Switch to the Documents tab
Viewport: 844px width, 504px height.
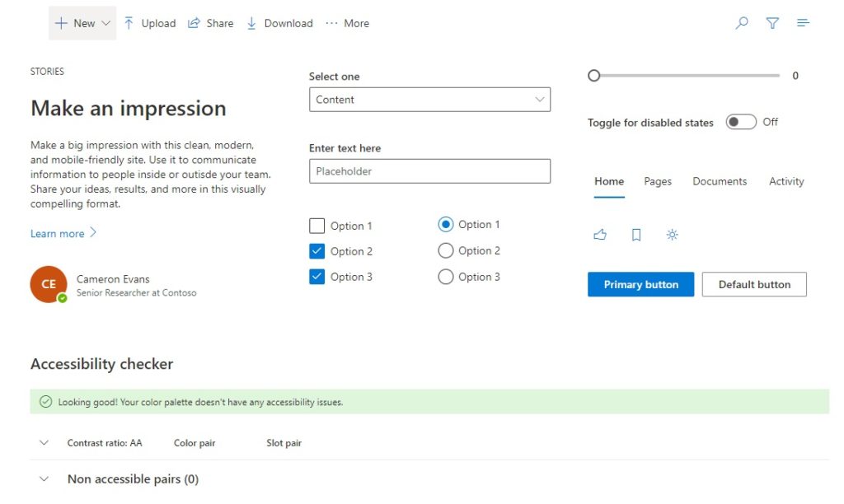(x=720, y=181)
